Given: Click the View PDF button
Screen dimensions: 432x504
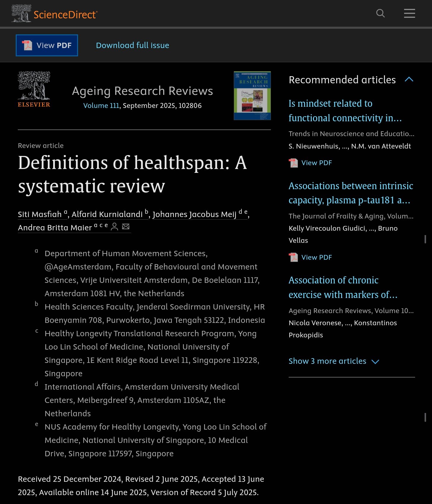Looking at the screenshot, I should point(47,45).
